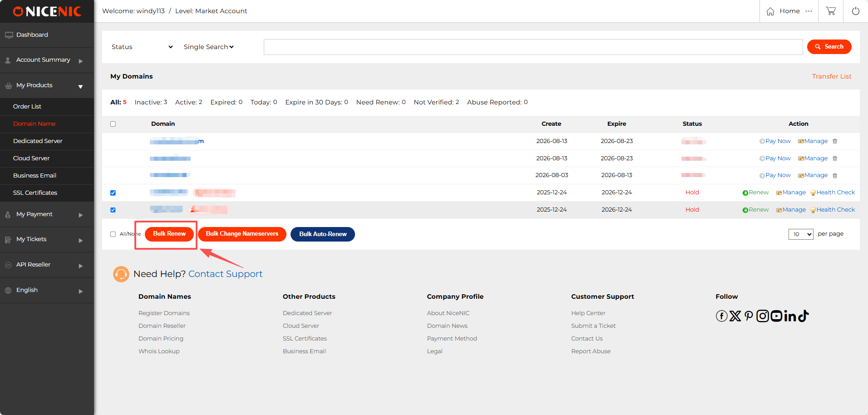Click the My Products basket icon
This screenshot has height=415, width=868.
coord(9,85)
